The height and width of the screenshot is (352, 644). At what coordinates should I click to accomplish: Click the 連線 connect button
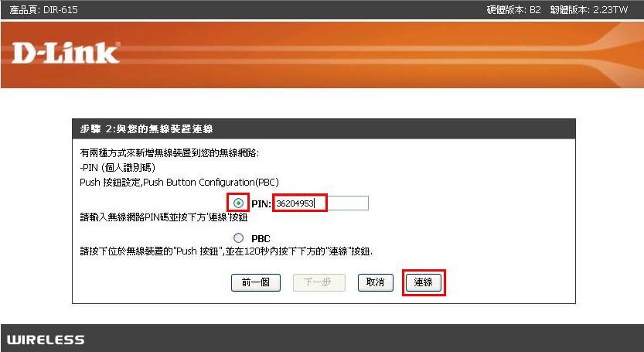click(x=424, y=282)
